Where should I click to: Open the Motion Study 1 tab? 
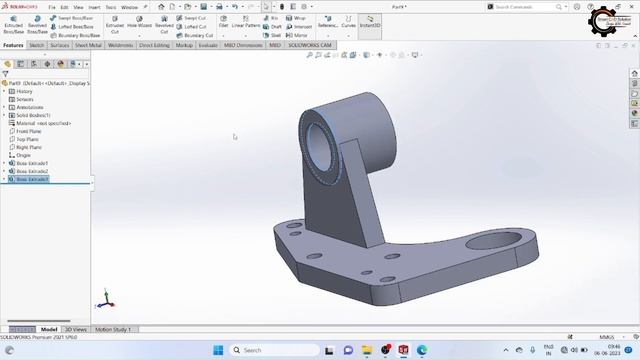tap(113, 329)
